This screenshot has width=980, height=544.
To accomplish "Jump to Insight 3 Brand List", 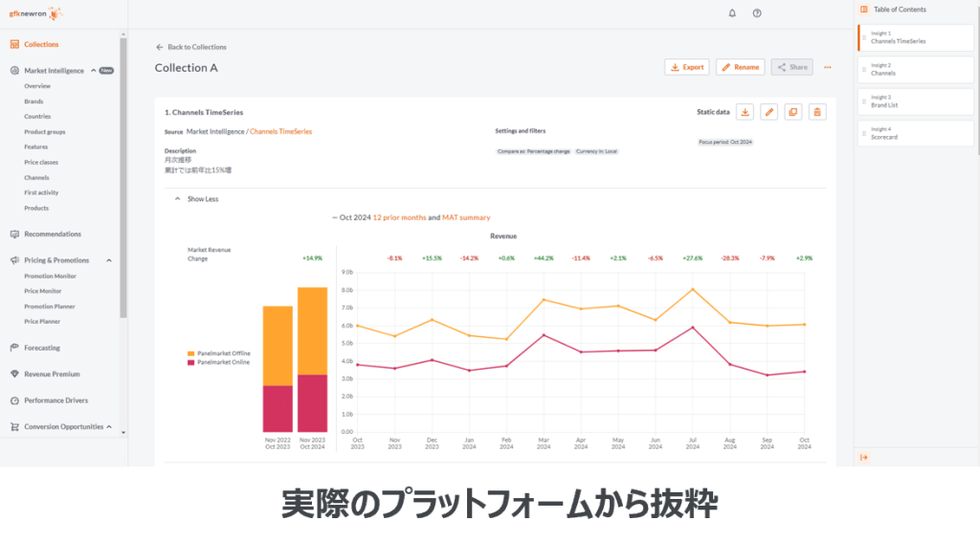I will tap(916, 102).
